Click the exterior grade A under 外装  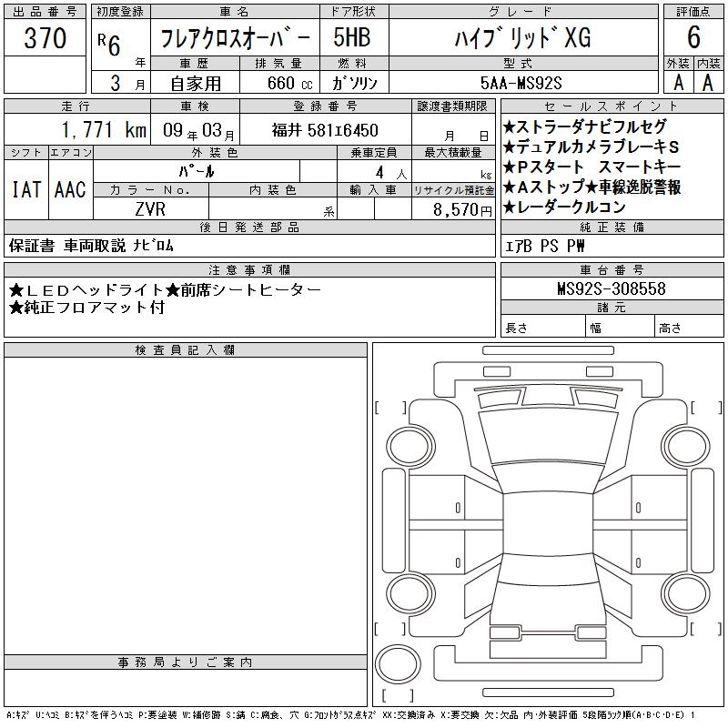pos(679,83)
